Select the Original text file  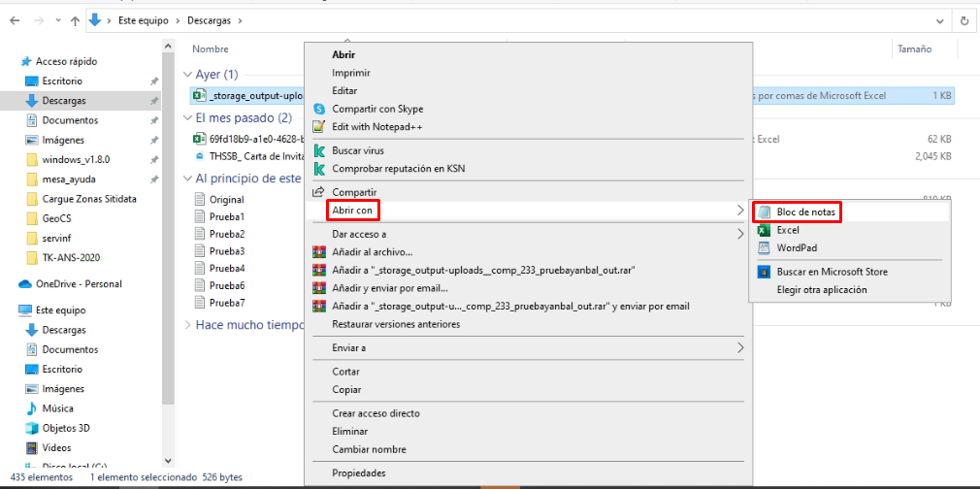point(227,200)
